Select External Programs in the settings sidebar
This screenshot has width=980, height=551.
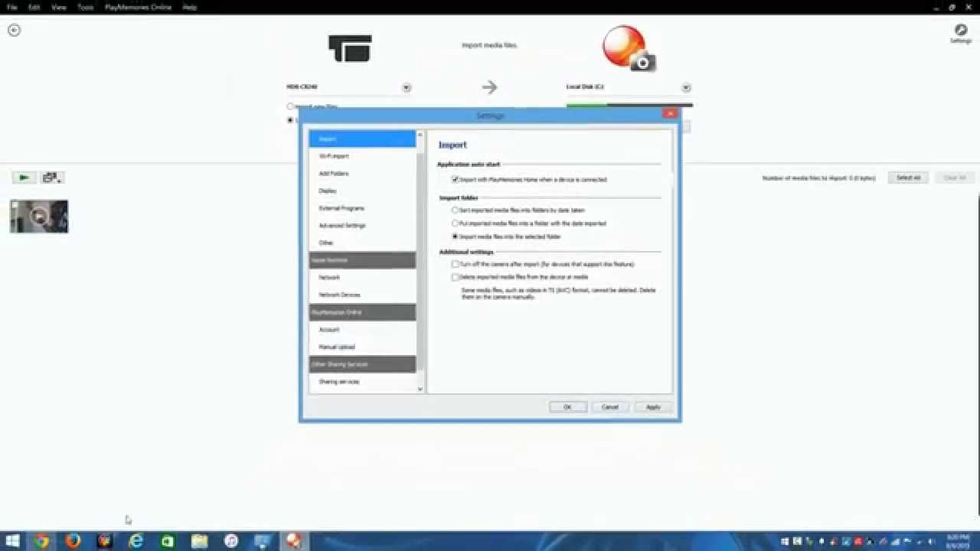click(x=362, y=208)
